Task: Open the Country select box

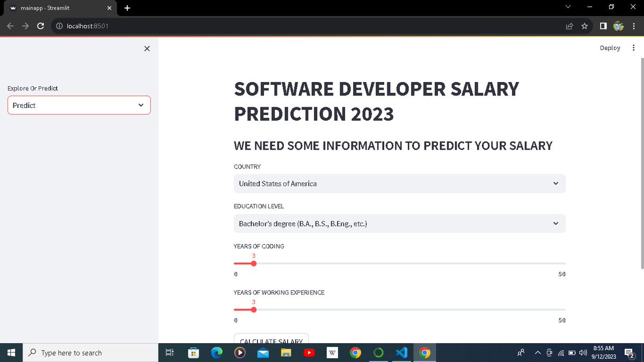Action: [399, 183]
